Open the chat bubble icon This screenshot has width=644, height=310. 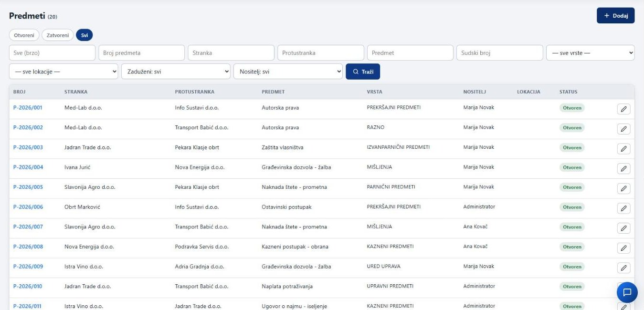pyautogui.click(x=627, y=292)
